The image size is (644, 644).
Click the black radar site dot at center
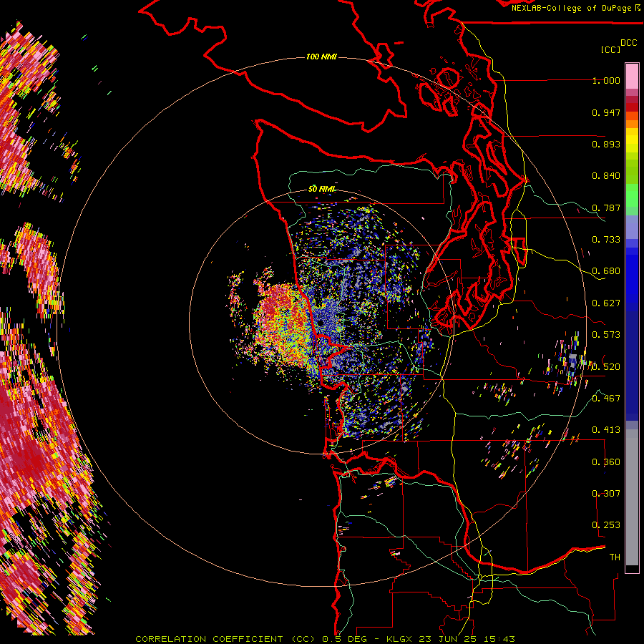coord(320,323)
